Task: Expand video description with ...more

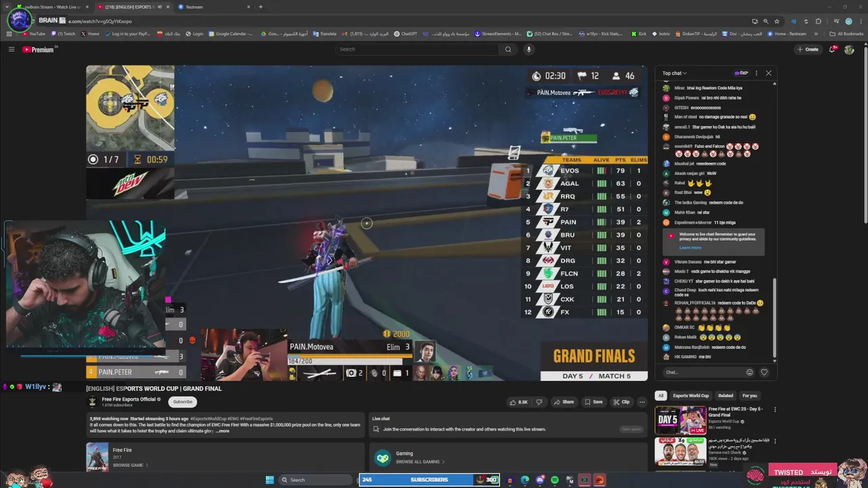Action: pyautogui.click(x=222, y=431)
